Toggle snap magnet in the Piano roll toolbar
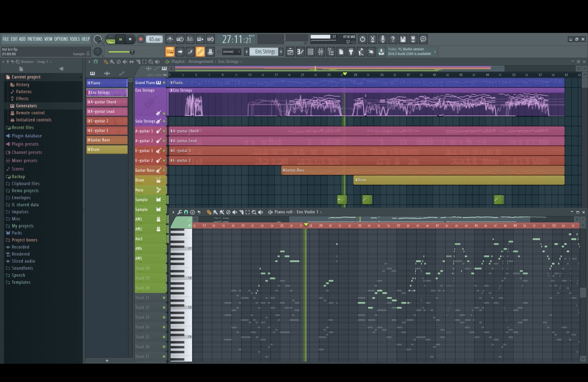Screen dimensions: 588x382 pos(186,212)
